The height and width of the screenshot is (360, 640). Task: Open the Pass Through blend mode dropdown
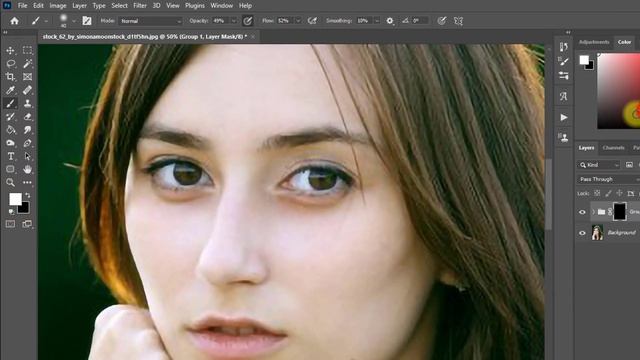pos(608,179)
